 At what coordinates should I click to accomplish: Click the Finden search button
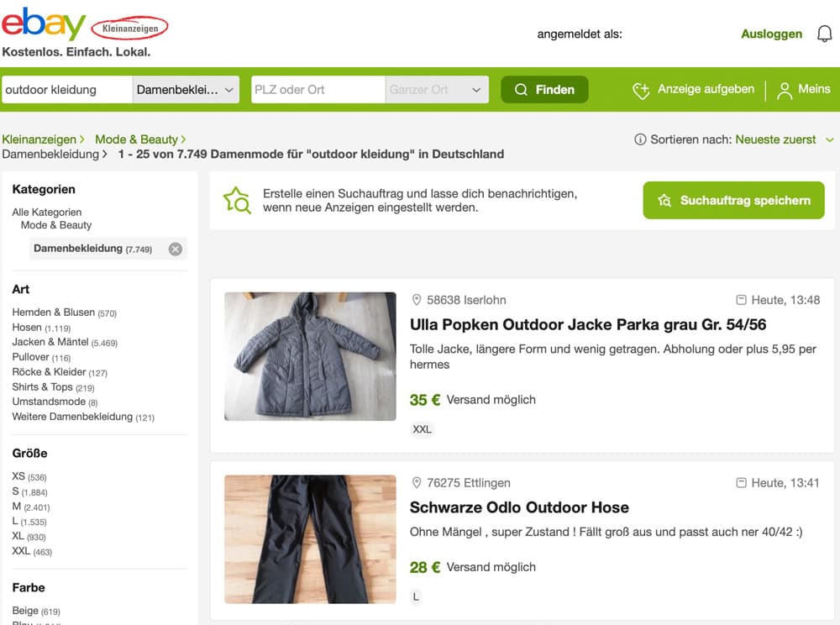pos(544,89)
